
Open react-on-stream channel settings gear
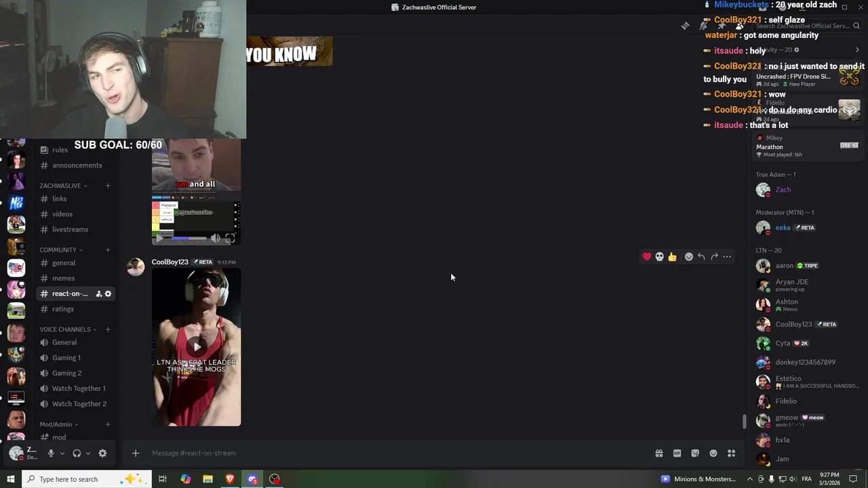[108, 293]
